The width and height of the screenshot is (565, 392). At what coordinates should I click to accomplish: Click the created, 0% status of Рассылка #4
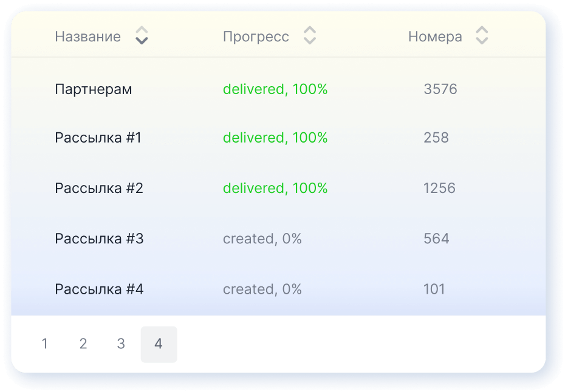click(x=262, y=289)
